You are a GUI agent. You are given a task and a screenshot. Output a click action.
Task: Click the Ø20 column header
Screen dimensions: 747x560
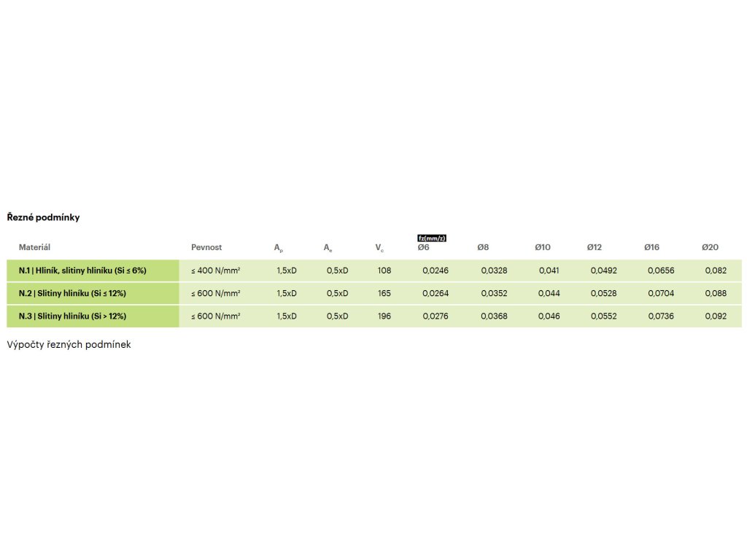(710, 248)
